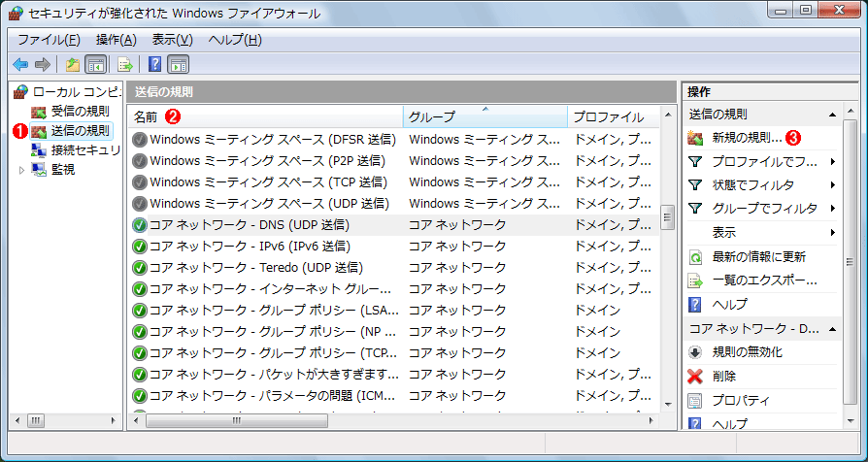The width and height of the screenshot is (868, 462).
Task: Click the funnel icon beside 状態でフィルタ
Action: tap(695, 184)
